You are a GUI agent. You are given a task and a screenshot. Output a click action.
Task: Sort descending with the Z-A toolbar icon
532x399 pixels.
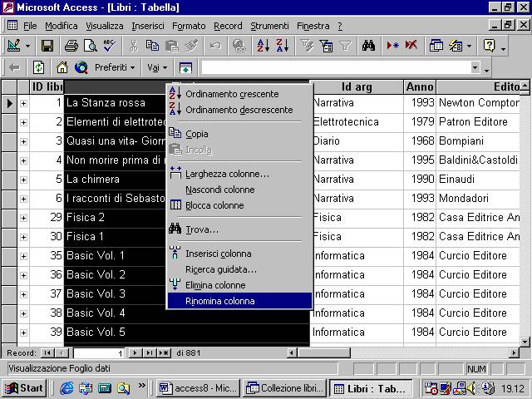282,46
